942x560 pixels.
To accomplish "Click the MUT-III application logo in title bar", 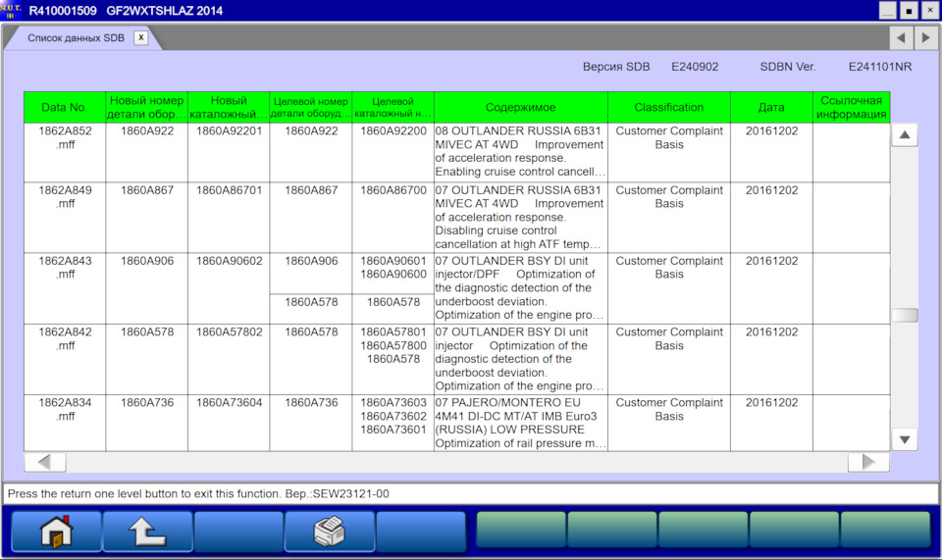I will click(11, 10).
